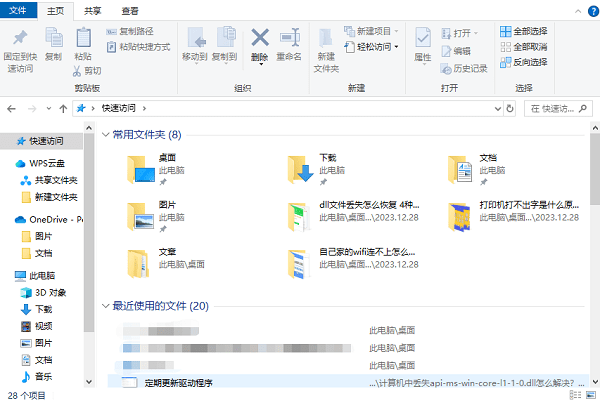The image size is (600, 403).
Task: Click the 属性 (Properties) icon
Action: click(423, 38)
